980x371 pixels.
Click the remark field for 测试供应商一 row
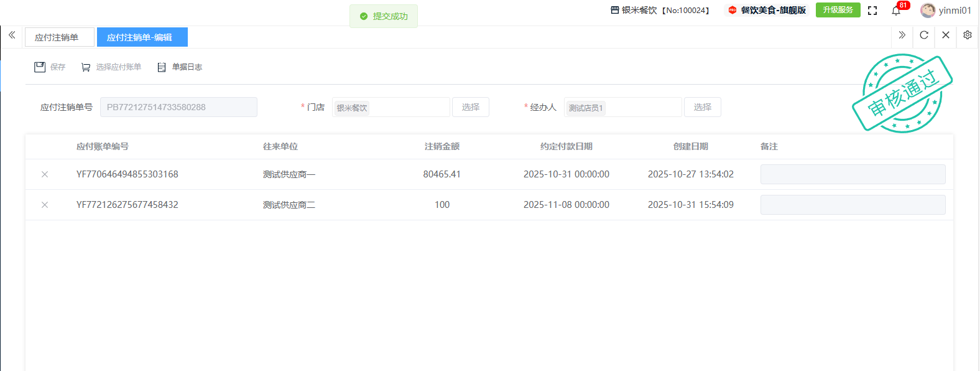coord(853,174)
